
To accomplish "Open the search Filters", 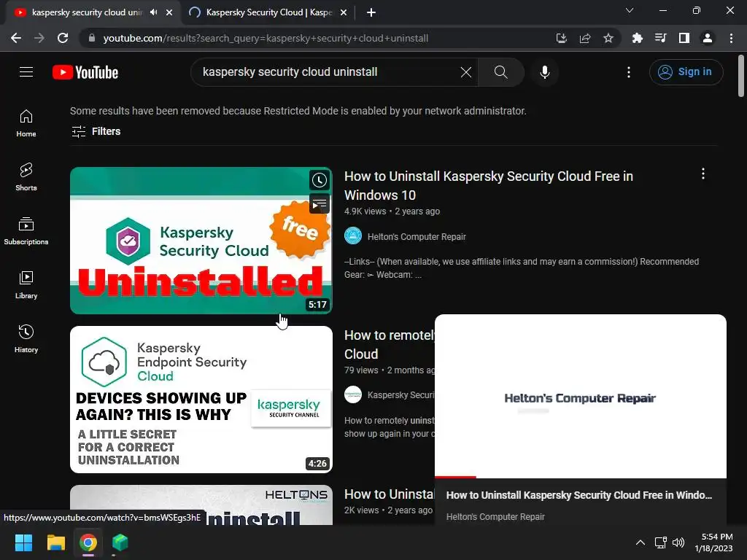I will (96, 131).
